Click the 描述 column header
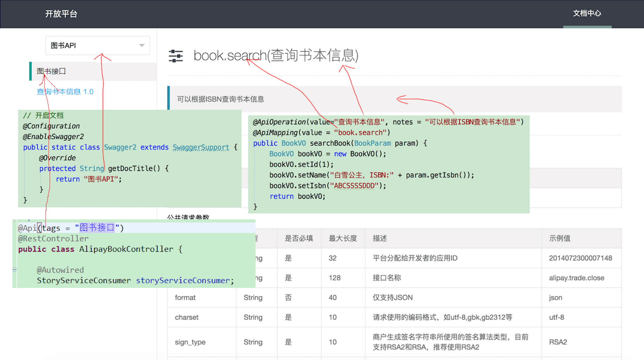Viewport: 644px width, 360px height. coord(380,238)
